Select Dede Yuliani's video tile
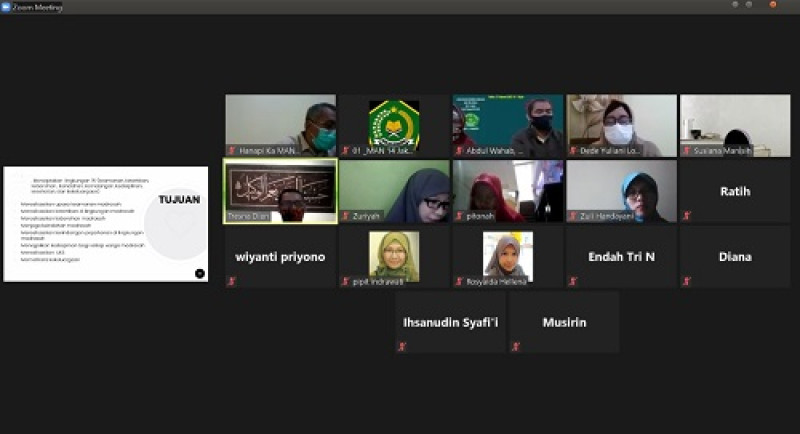This screenshot has height=434, width=800. coord(621,123)
